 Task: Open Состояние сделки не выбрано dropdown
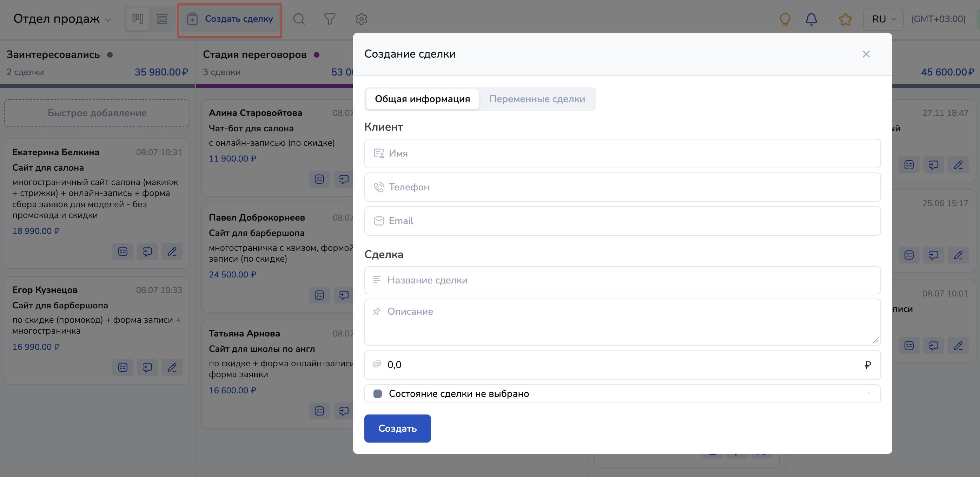pos(622,394)
